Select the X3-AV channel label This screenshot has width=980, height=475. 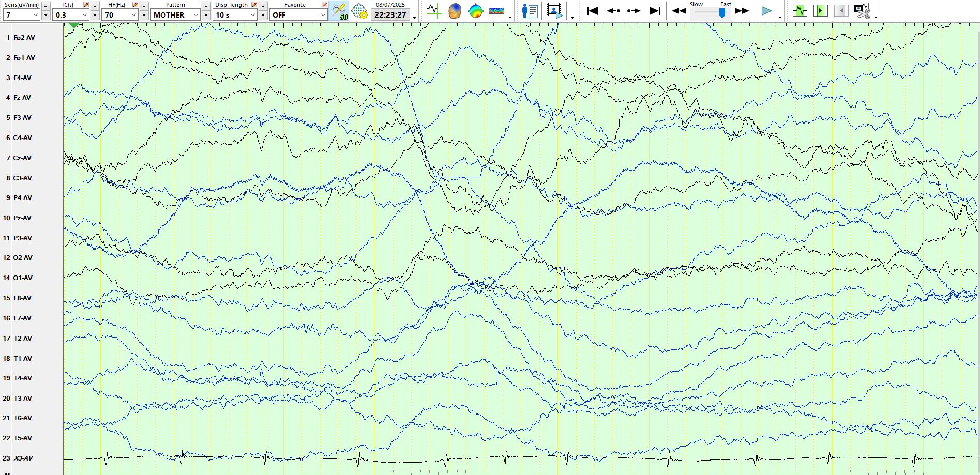pyautogui.click(x=23, y=458)
